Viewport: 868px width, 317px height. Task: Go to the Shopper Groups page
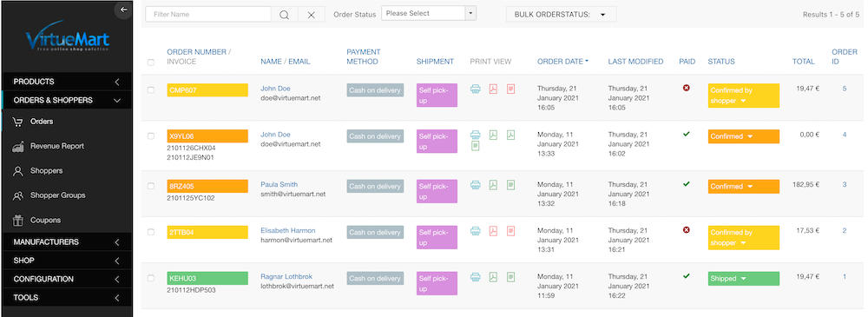(57, 195)
